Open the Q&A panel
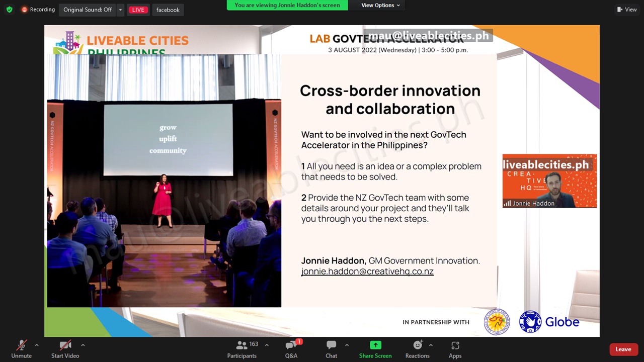This screenshot has height=362, width=644. click(x=291, y=349)
